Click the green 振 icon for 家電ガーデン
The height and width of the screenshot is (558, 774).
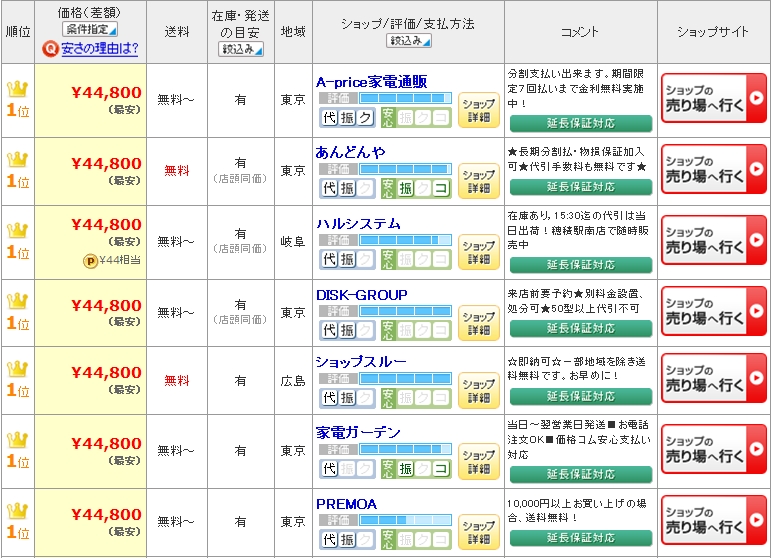coord(405,469)
